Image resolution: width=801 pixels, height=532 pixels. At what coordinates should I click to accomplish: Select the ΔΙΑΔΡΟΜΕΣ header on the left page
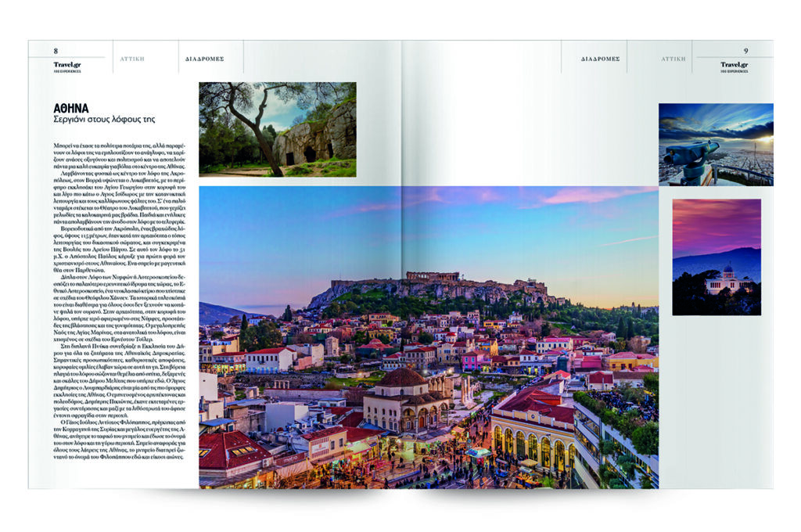[x=205, y=59]
